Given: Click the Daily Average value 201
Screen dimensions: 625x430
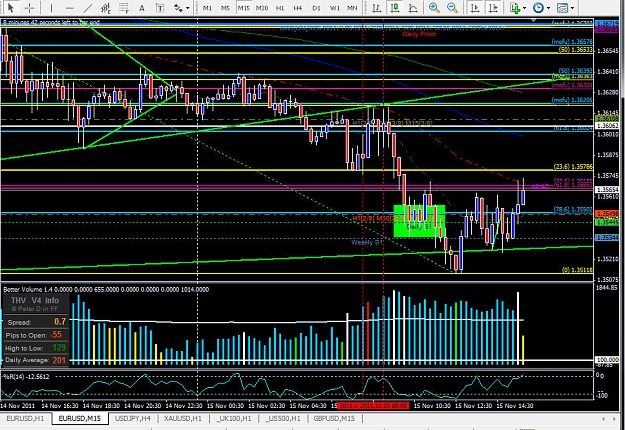Looking at the screenshot, I should click(x=59, y=360).
